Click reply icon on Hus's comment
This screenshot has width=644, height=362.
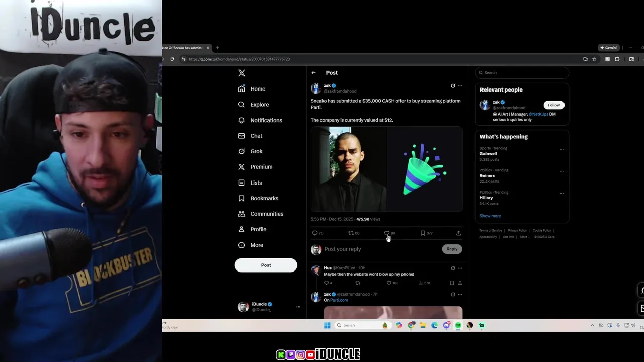328,283
